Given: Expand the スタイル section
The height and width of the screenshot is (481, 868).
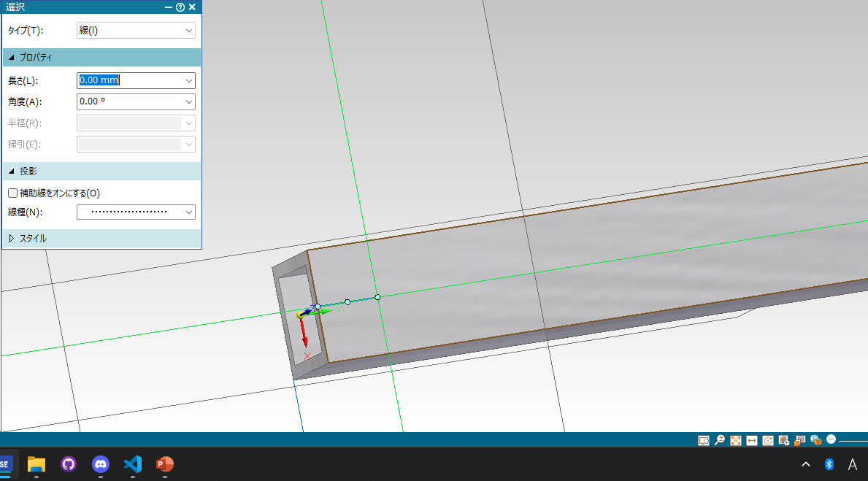Looking at the screenshot, I should click(x=12, y=238).
